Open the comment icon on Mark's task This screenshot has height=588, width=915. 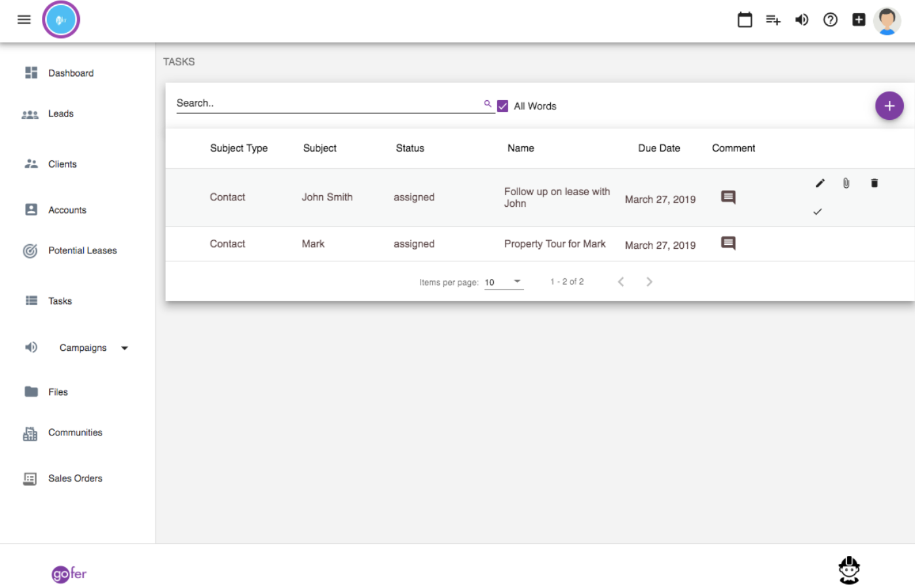[728, 242]
